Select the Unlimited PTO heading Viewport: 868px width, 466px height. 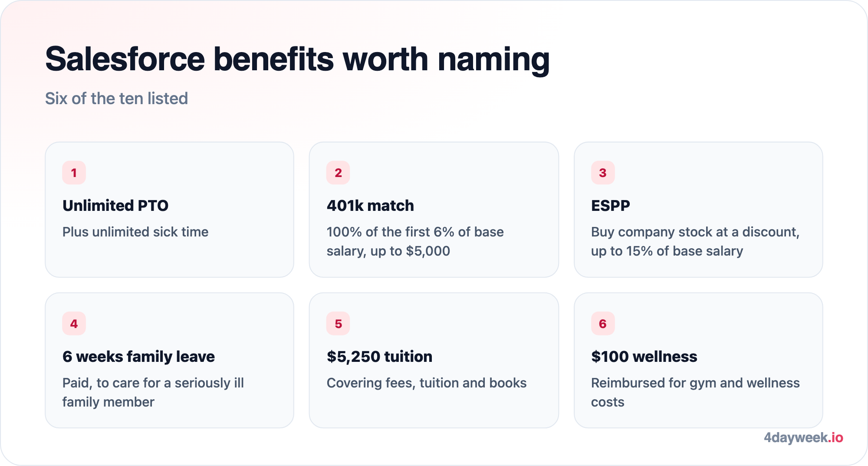coord(115,205)
